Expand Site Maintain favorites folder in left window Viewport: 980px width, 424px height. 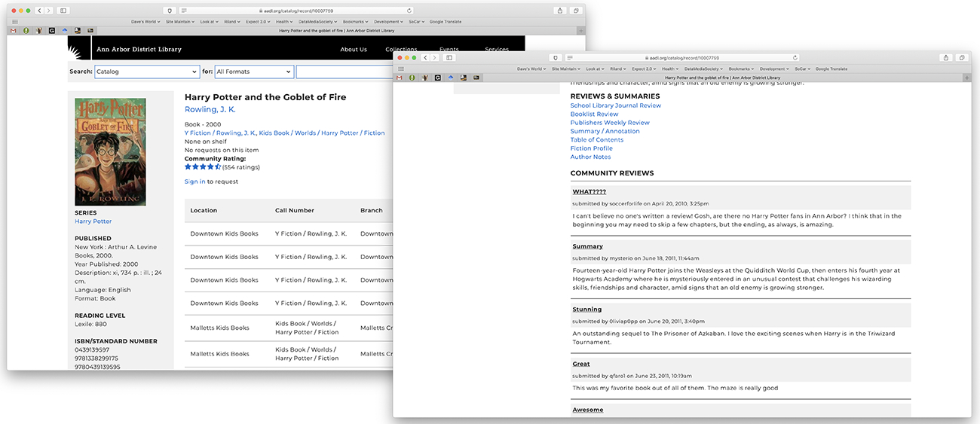coord(180,22)
